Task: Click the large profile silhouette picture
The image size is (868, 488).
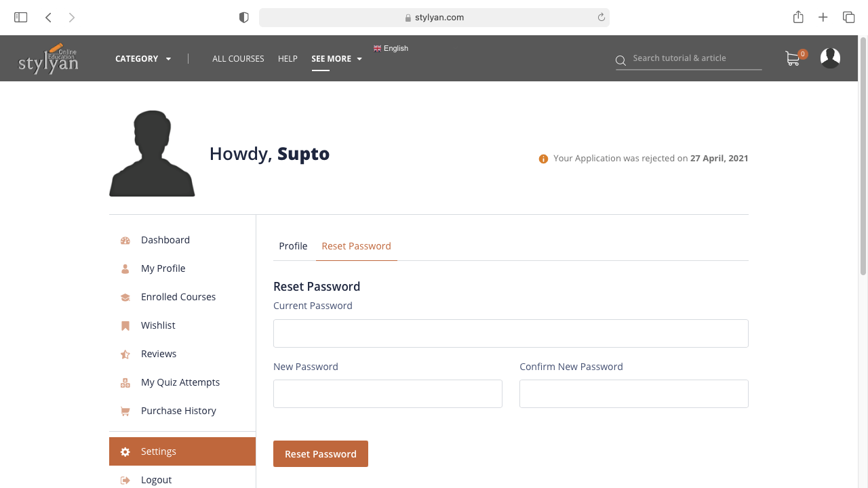Action: [x=152, y=153]
